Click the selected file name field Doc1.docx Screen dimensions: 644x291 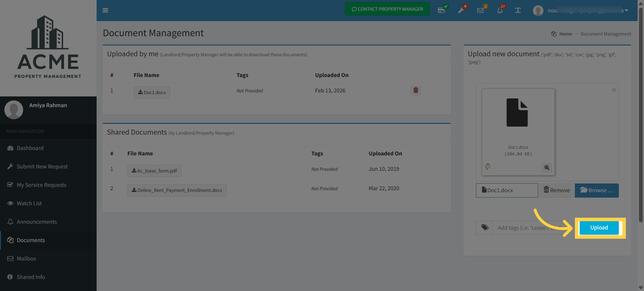click(507, 190)
